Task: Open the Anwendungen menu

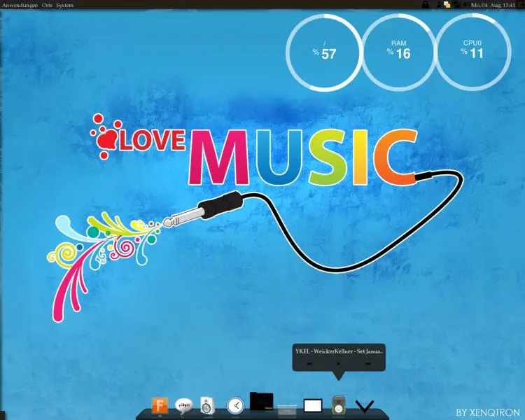Action: click(20, 4)
